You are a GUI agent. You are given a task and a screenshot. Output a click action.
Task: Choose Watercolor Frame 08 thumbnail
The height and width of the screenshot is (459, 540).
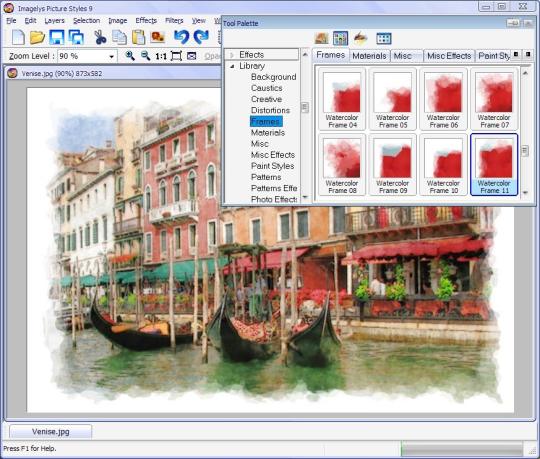point(342,165)
